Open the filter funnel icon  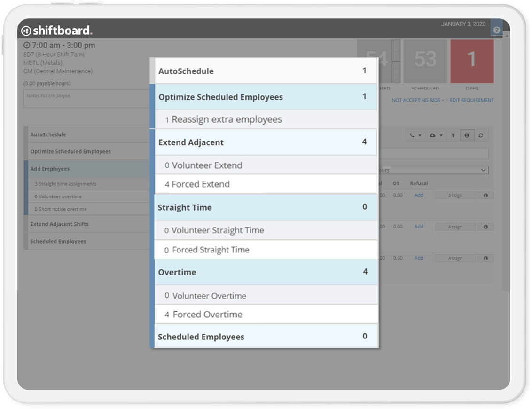pyautogui.click(x=453, y=135)
